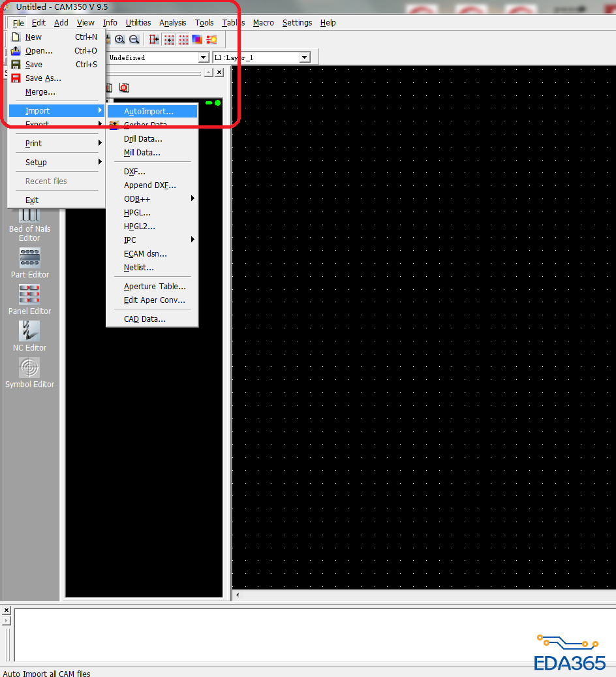Open Aperture Table import
This screenshot has width=616, height=677.
coord(153,287)
